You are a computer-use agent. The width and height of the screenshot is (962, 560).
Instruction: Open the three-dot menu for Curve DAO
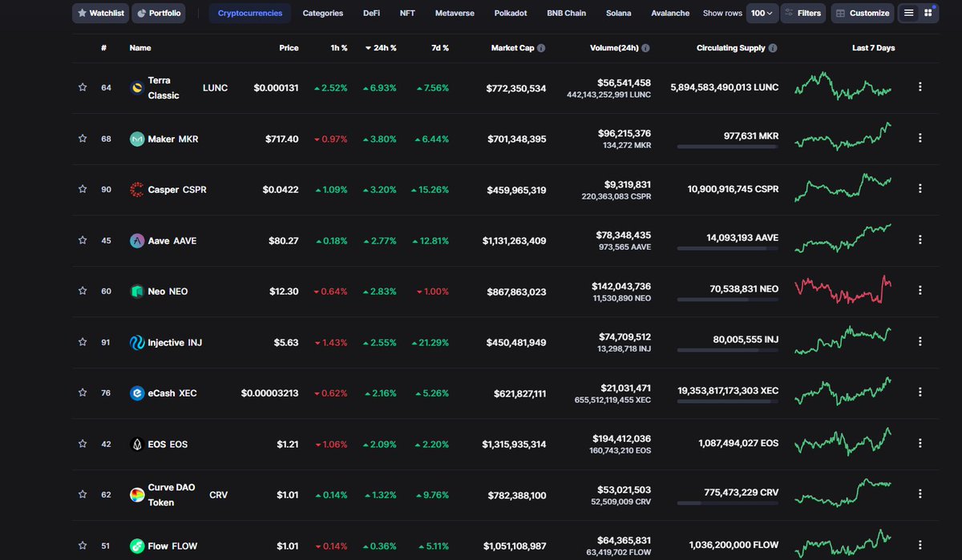click(x=920, y=494)
